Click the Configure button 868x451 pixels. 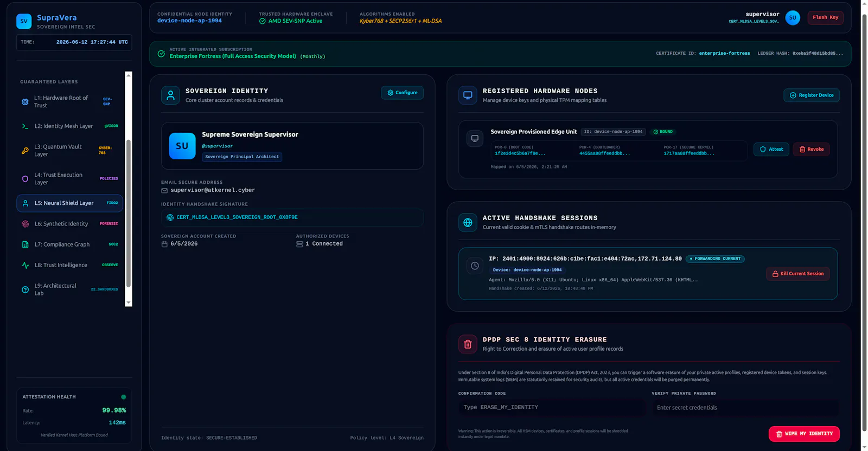pyautogui.click(x=402, y=93)
